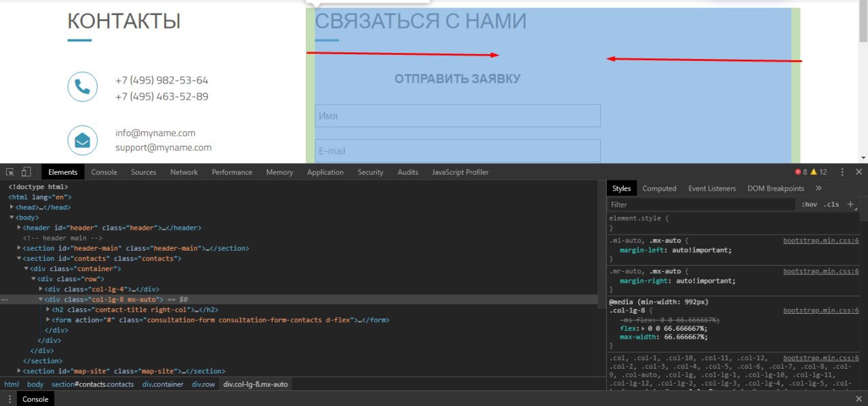868x406 pixels.
Task: Click html in the breadcrumb bar
Action: (x=12, y=384)
